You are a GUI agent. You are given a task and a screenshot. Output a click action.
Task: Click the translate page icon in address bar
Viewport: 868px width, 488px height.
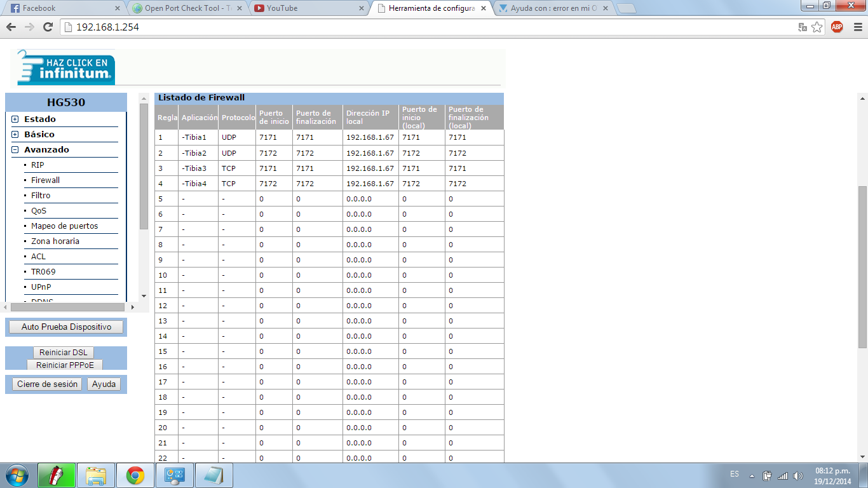click(803, 27)
